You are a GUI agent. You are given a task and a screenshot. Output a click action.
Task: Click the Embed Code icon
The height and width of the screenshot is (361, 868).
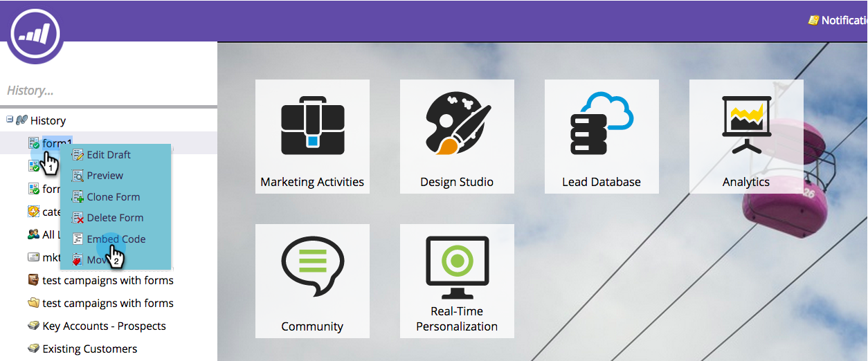coord(78,239)
